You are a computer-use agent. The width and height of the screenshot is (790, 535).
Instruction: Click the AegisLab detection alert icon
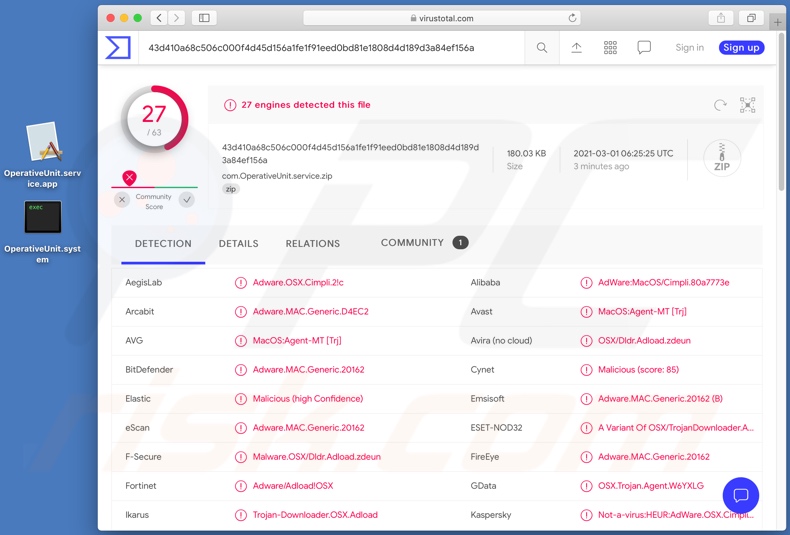(241, 283)
